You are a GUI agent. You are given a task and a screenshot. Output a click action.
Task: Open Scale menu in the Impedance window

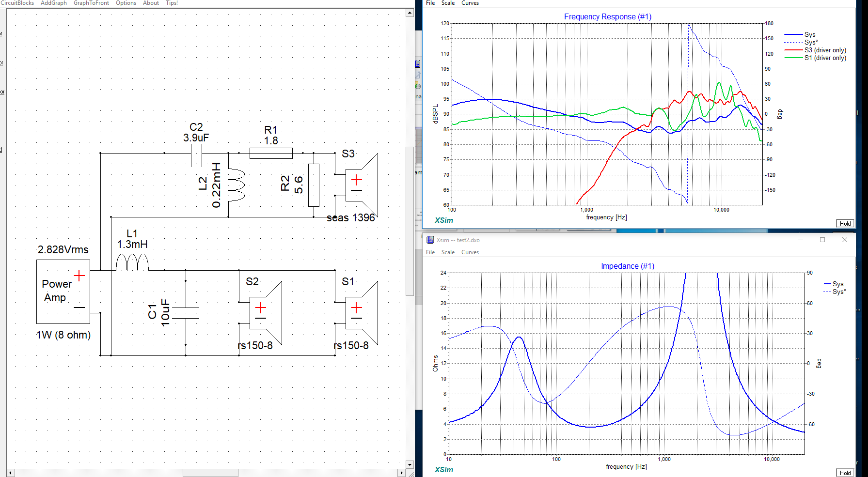click(448, 252)
